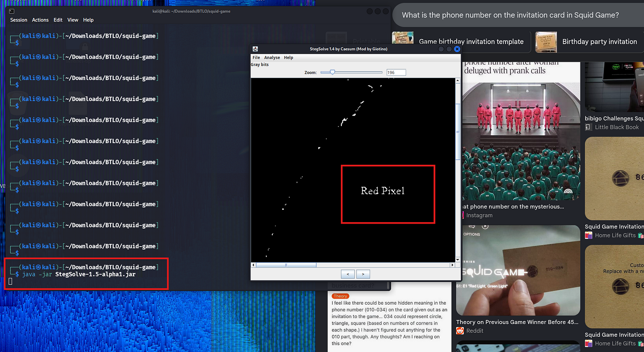
Task: Open the 'phone number on the mysterious' result title
Action: click(513, 207)
